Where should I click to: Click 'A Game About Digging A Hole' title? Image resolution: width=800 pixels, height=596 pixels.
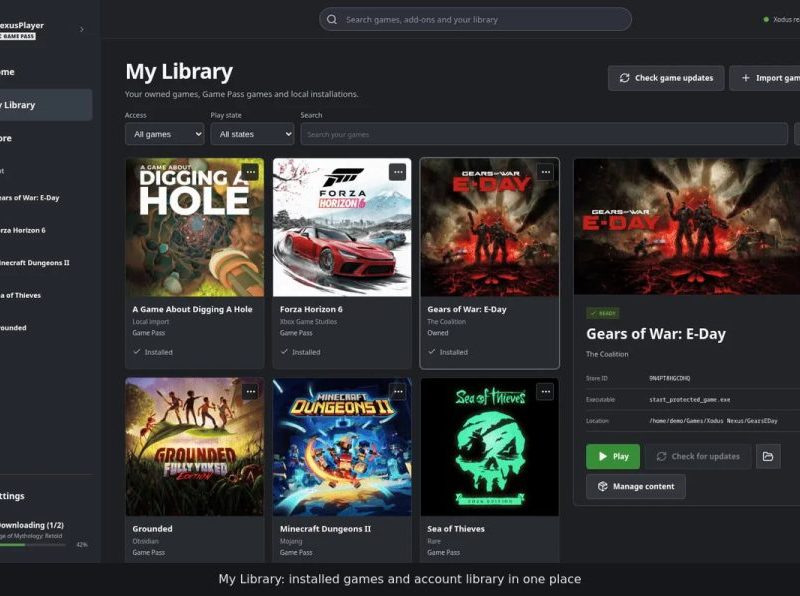tap(192, 309)
